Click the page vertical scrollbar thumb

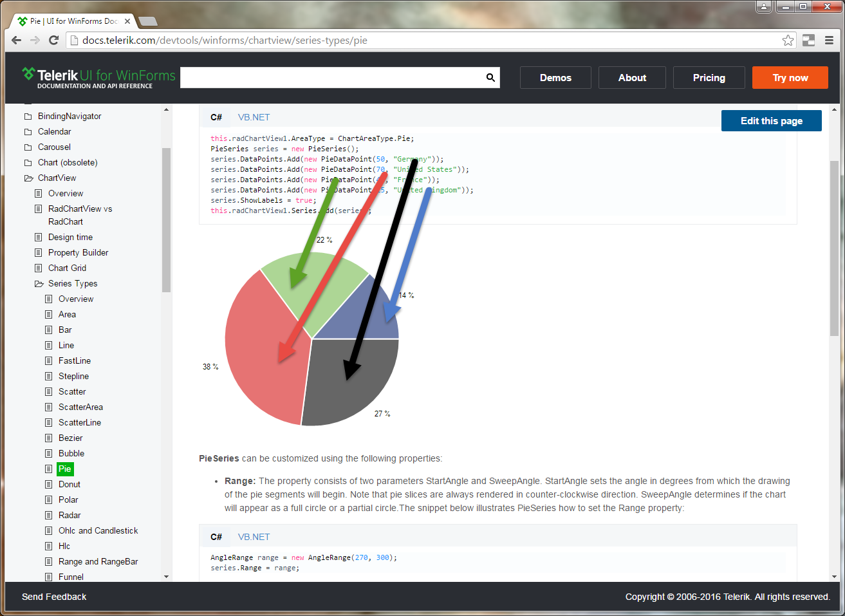[835, 248]
